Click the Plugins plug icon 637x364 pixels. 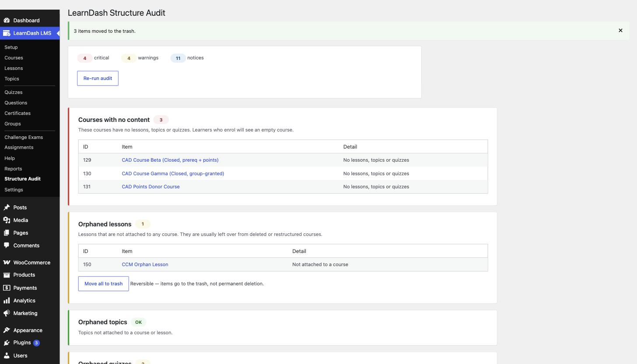click(x=7, y=343)
